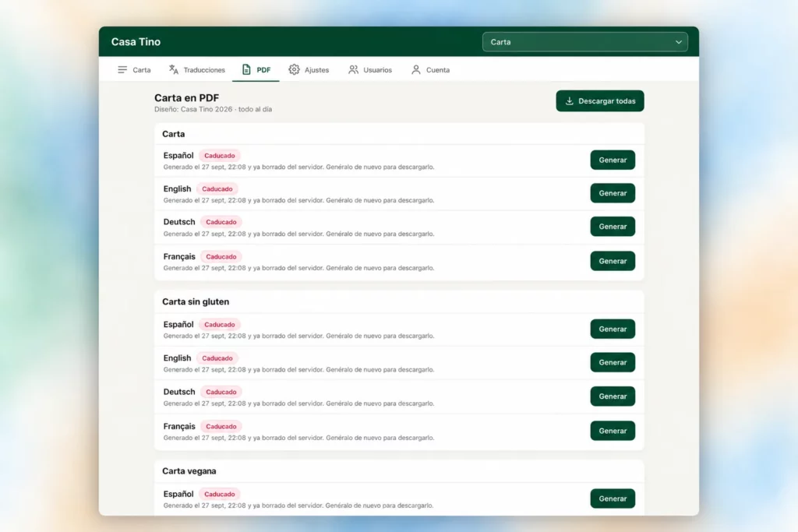Click the English label in Carta sin gluten
The width and height of the screenshot is (798, 532).
[177, 358]
